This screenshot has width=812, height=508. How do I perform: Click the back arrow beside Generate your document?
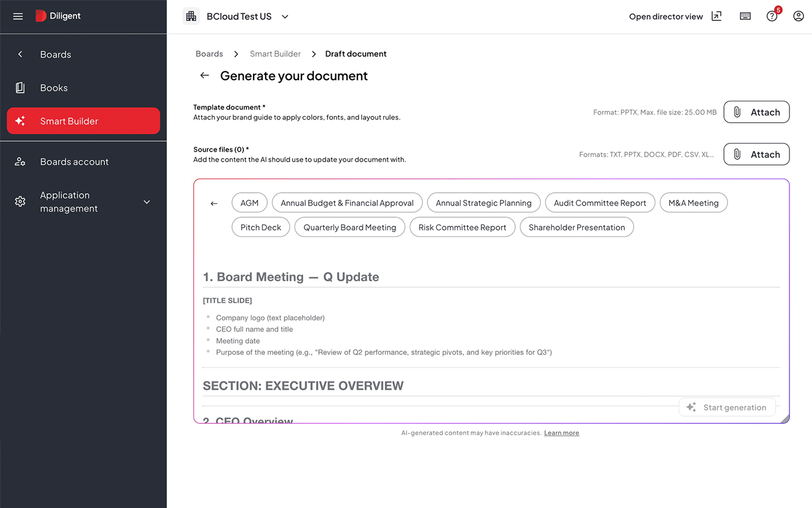tap(205, 75)
